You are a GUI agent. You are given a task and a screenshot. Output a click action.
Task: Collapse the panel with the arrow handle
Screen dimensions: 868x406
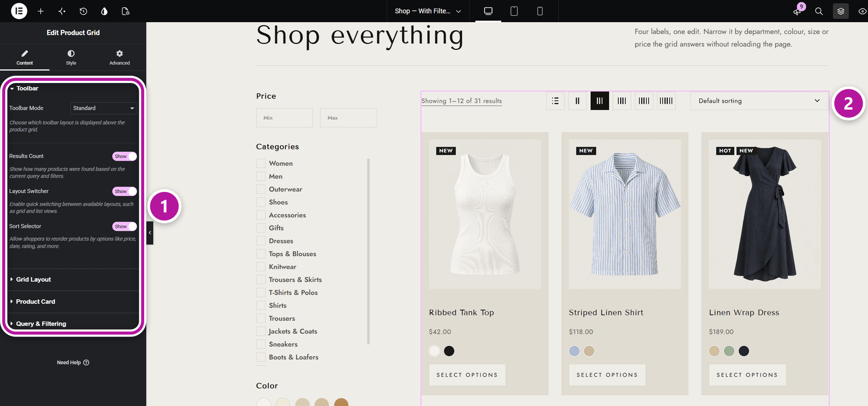[x=150, y=233]
